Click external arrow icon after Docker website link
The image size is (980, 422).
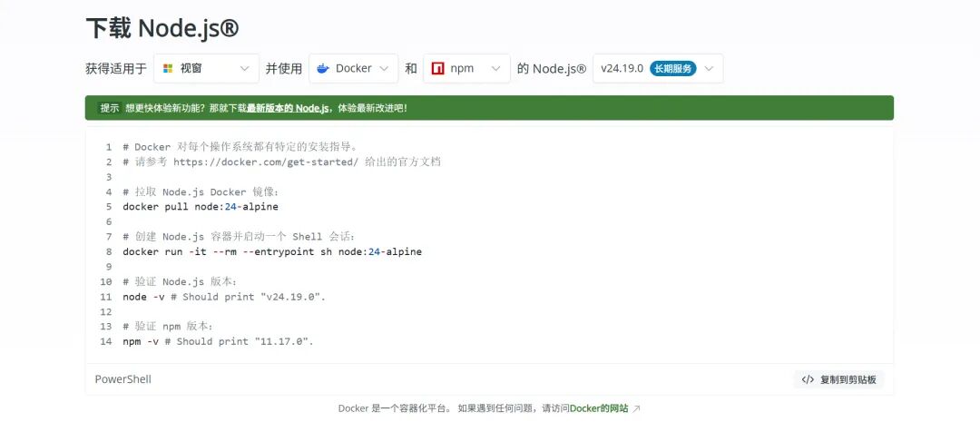coord(636,409)
